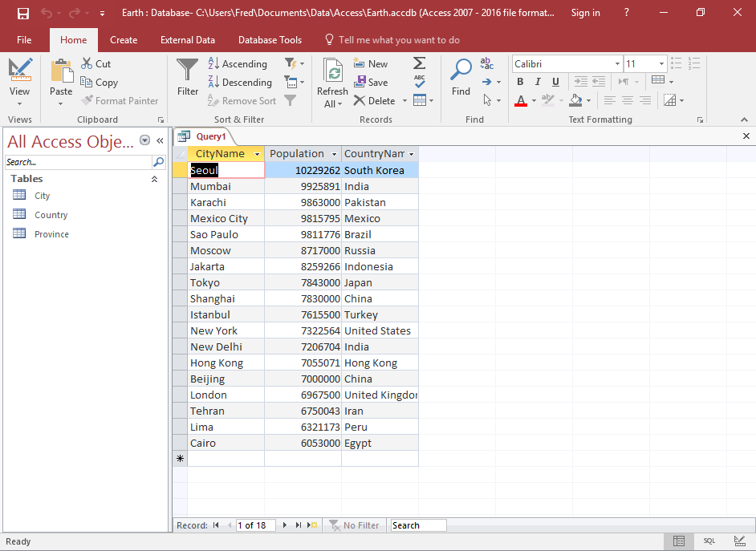The width and height of the screenshot is (756, 551).
Task: Sort Ascending in the ribbon
Action: pos(238,64)
